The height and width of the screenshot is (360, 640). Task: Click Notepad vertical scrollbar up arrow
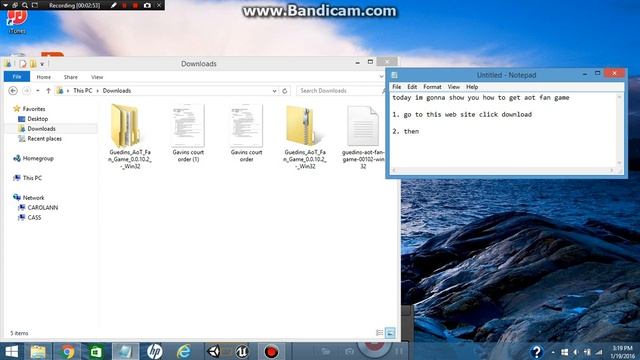tap(619, 97)
